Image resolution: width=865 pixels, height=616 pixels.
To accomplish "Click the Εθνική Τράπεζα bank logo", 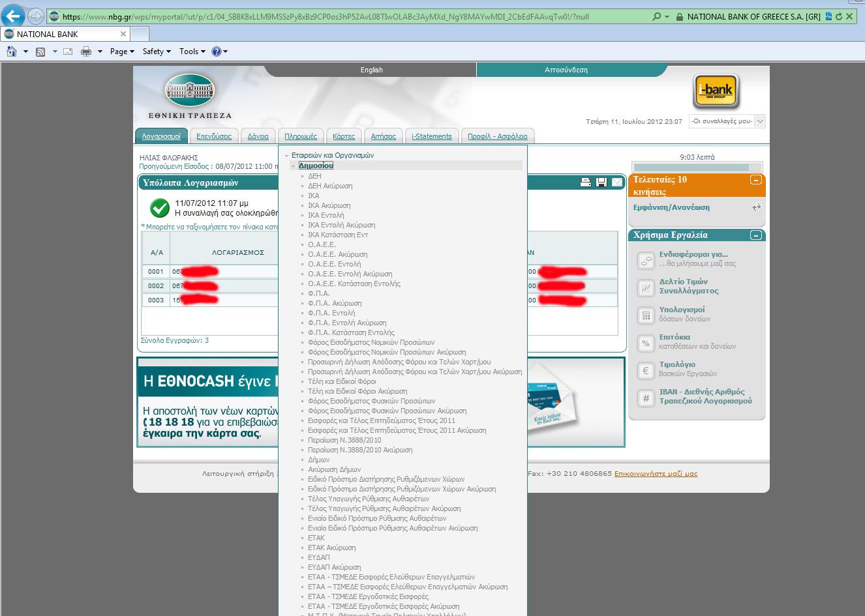I will (x=190, y=95).
